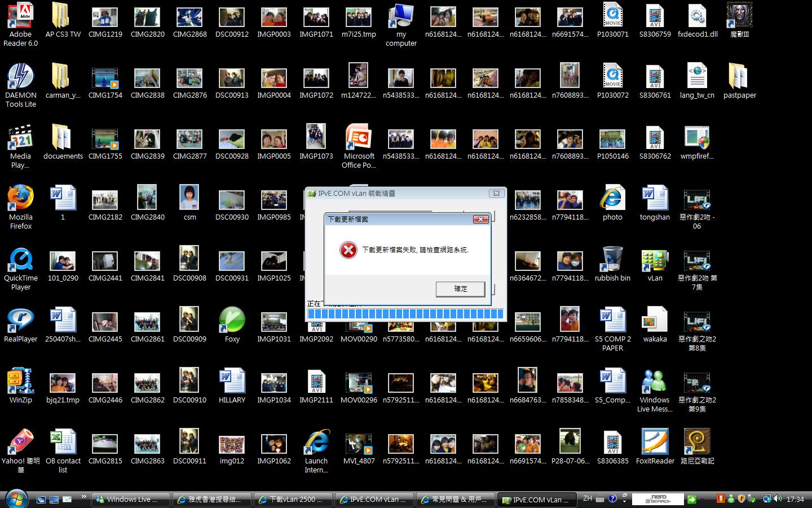
Task: Click the 確定 button in the error dialog
Action: click(x=460, y=289)
